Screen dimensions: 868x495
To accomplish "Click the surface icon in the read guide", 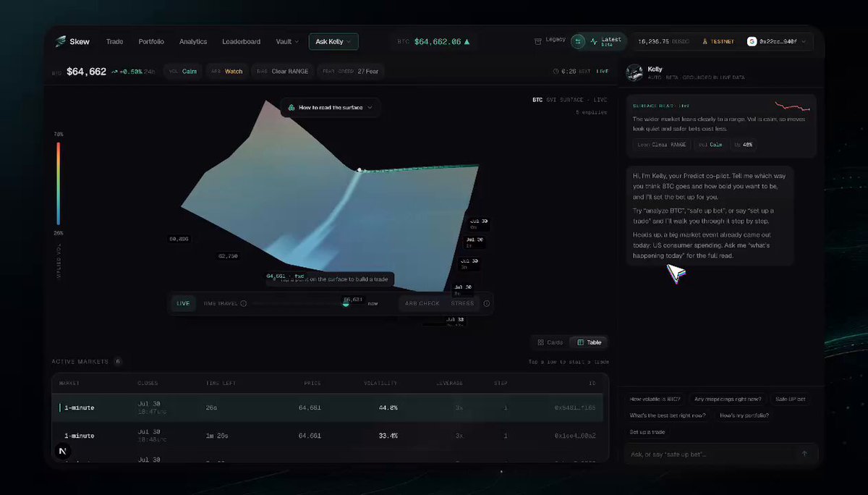I will 292,107.
